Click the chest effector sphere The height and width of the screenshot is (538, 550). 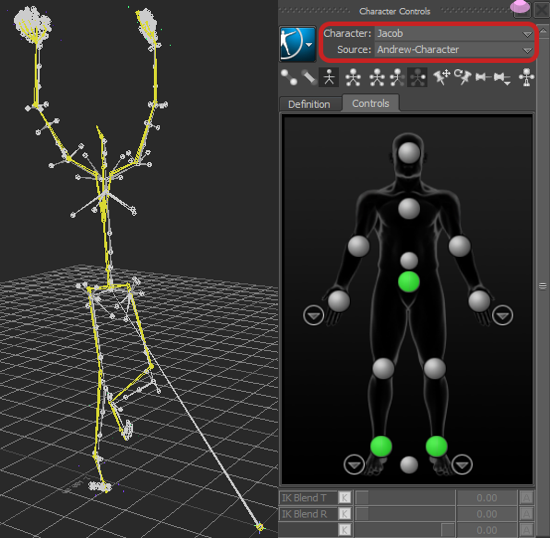point(409,208)
